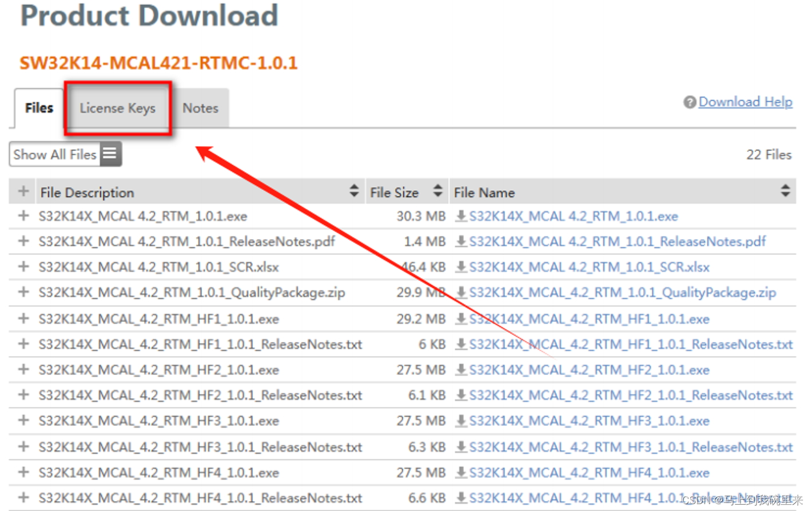812x511 pixels.
Task: Expand row RTM_HF1_1.0.1_ReleaseNotes.txt
Action: (x=23, y=344)
